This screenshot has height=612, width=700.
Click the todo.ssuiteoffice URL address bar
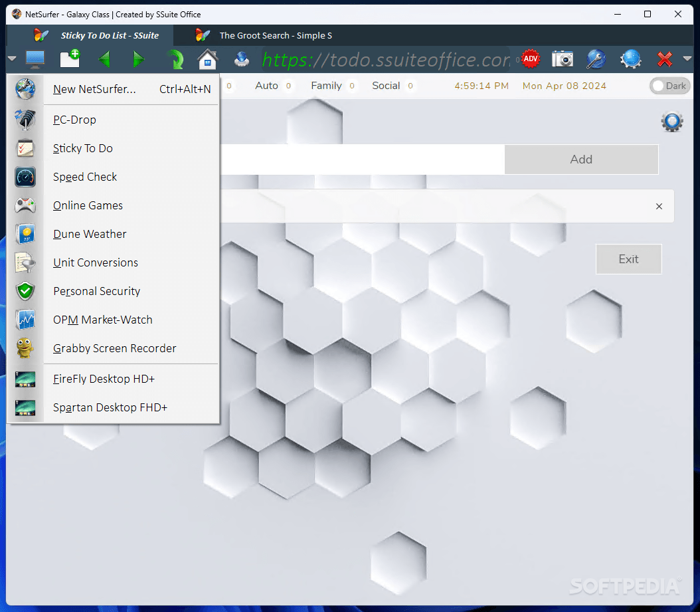pos(386,59)
